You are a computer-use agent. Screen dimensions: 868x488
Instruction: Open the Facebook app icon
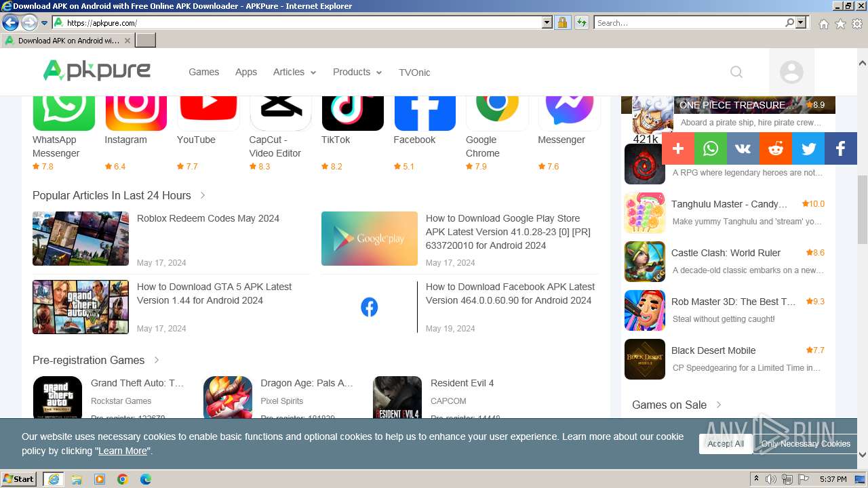coord(425,113)
